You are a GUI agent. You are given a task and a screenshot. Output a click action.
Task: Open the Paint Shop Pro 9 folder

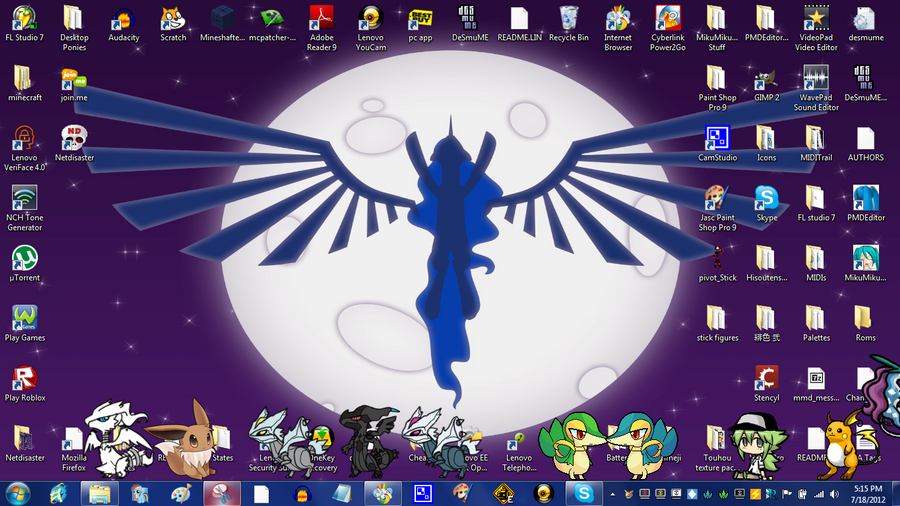(717, 88)
